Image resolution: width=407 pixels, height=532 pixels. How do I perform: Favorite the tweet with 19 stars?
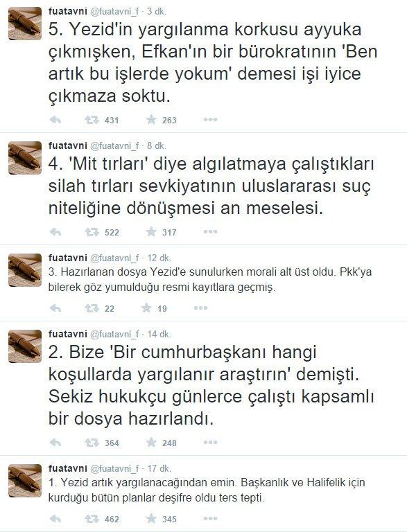click(x=146, y=308)
